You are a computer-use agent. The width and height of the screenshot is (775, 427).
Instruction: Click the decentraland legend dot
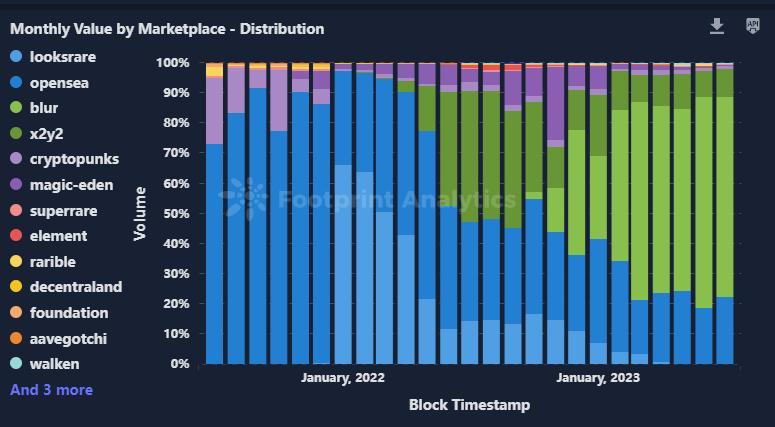[17, 287]
